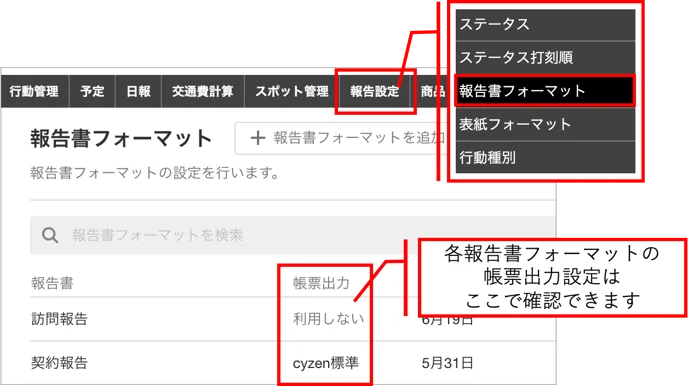
Task: Go to the スポット管理 tab
Action: tap(291, 91)
